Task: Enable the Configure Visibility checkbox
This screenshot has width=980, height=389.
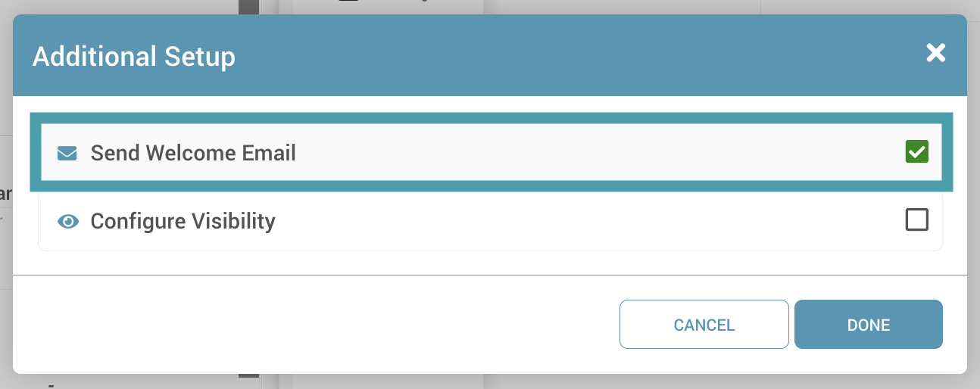Action: (917, 220)
